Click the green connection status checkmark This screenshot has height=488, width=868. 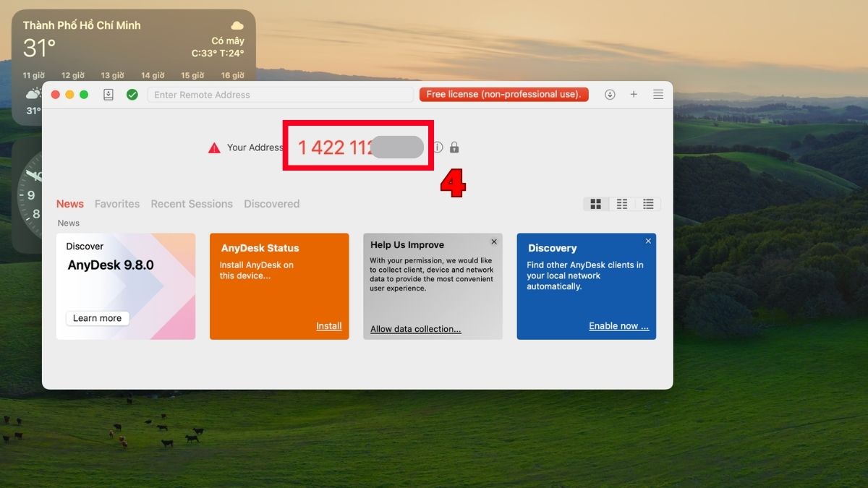click(x=132, y=95)
